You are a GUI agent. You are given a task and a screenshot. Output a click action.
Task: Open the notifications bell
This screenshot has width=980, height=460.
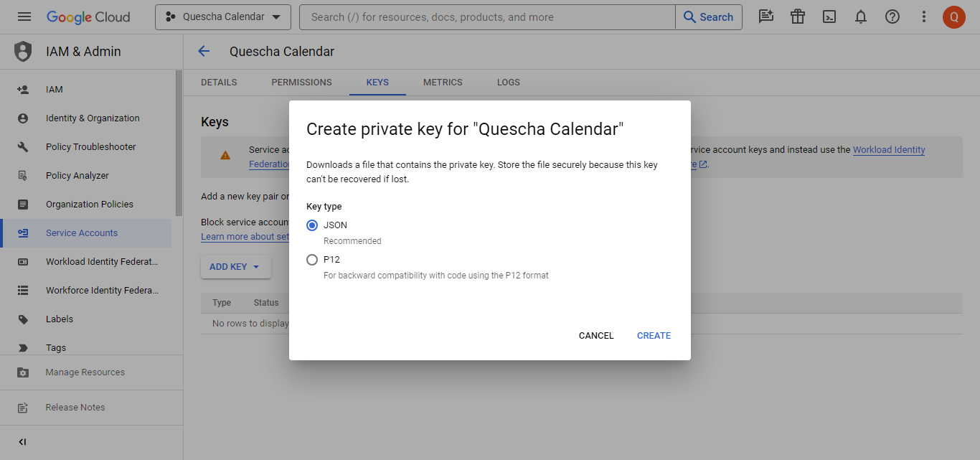(861, 17)
